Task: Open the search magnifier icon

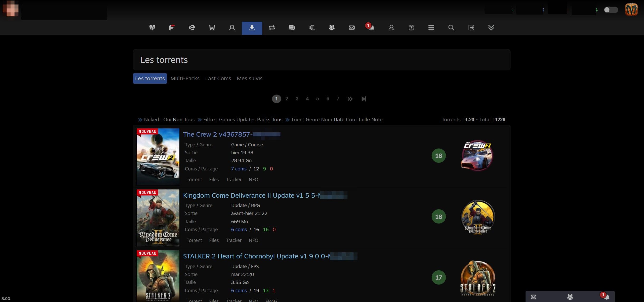Action: coord(451,28)
